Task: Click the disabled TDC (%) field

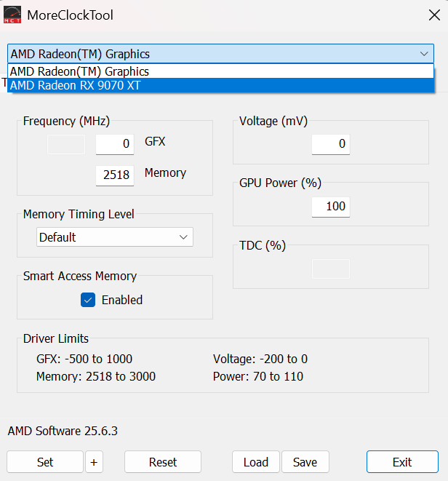Action: click(x=331, y=269)
